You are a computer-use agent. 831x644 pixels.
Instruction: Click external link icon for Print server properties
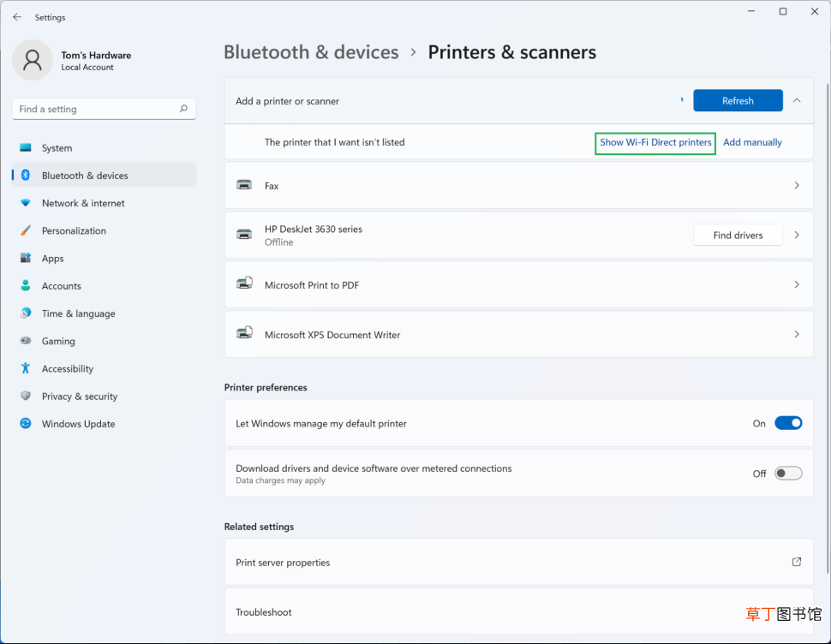(797, 562)
